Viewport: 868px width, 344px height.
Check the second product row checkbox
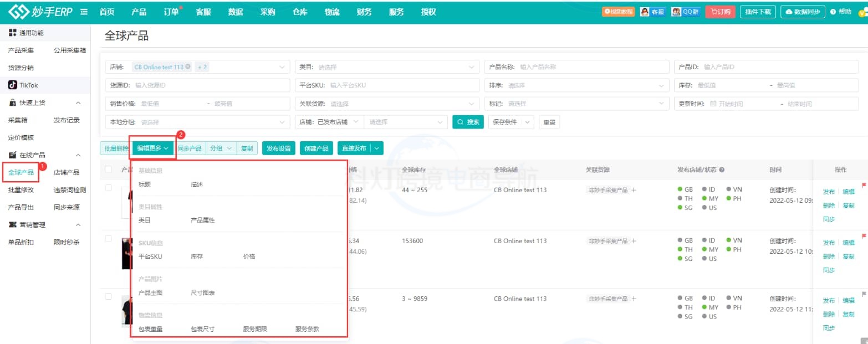point(108,239)
